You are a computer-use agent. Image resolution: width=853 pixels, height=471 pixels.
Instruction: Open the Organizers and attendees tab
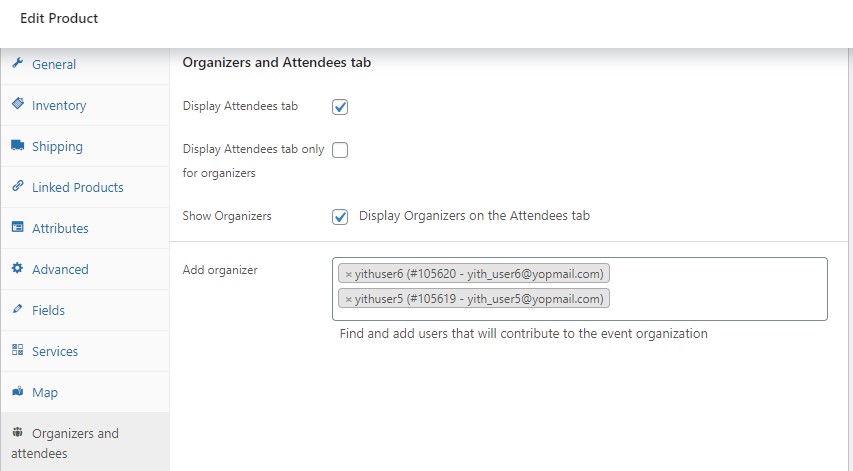click(75, 443)
